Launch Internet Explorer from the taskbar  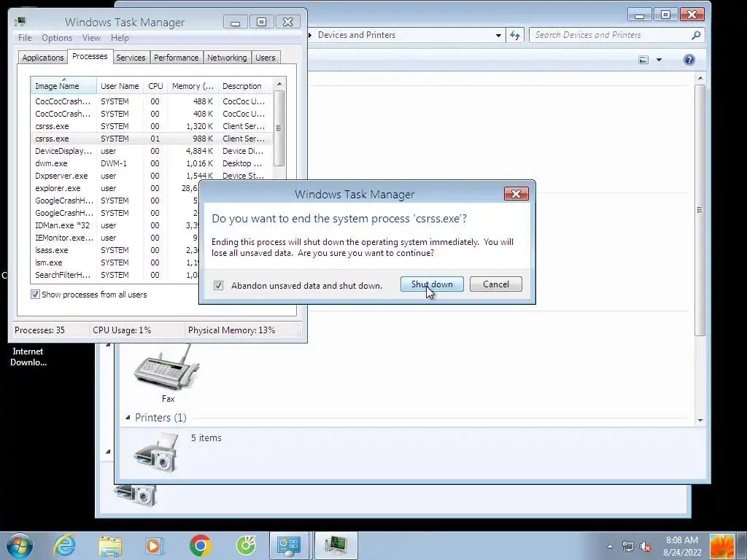click(64, 545)
